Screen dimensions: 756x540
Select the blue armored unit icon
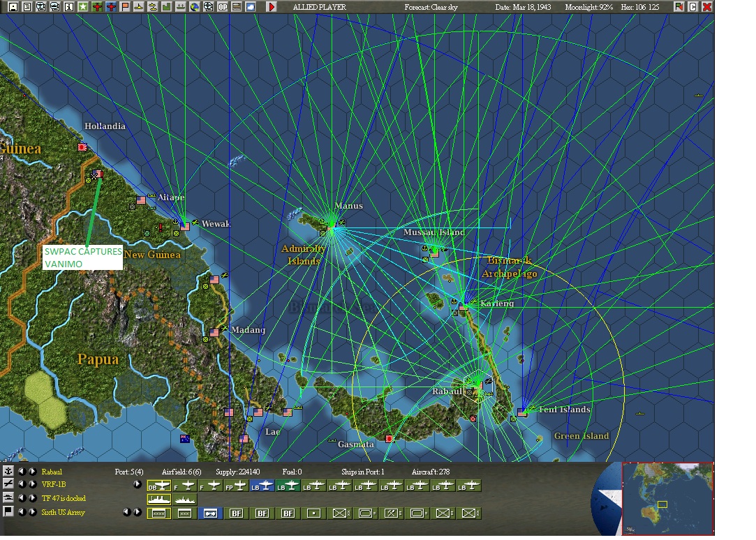tap(211, 513)
